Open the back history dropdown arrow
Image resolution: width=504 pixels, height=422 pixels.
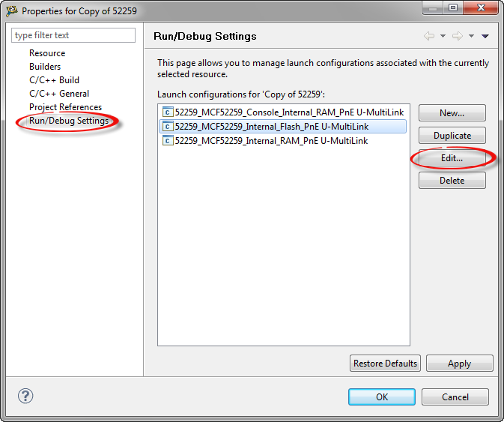point(443,36)
